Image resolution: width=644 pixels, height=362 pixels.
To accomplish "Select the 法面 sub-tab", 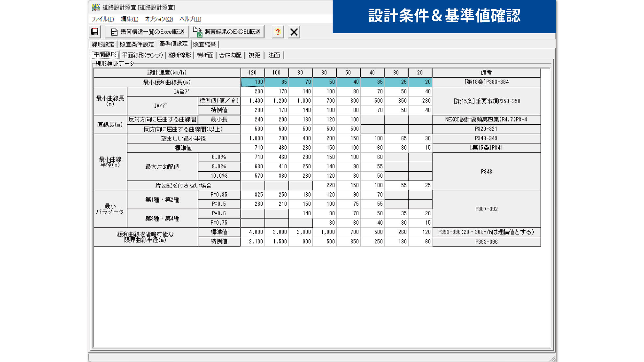I will [x=274, y=55].
